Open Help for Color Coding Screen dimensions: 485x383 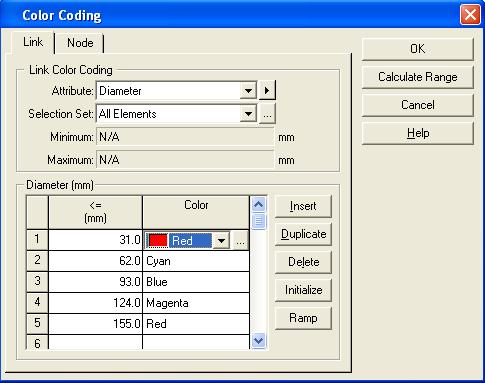point(417,133)
